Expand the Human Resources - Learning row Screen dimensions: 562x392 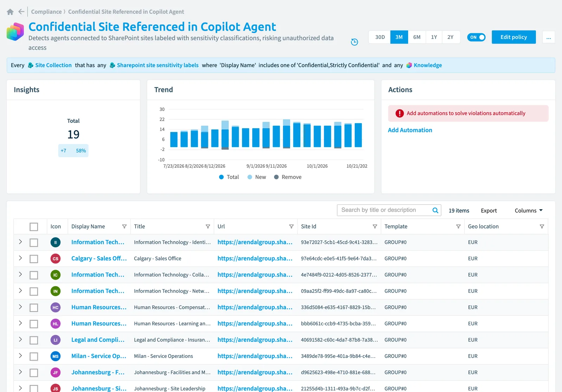20,323
